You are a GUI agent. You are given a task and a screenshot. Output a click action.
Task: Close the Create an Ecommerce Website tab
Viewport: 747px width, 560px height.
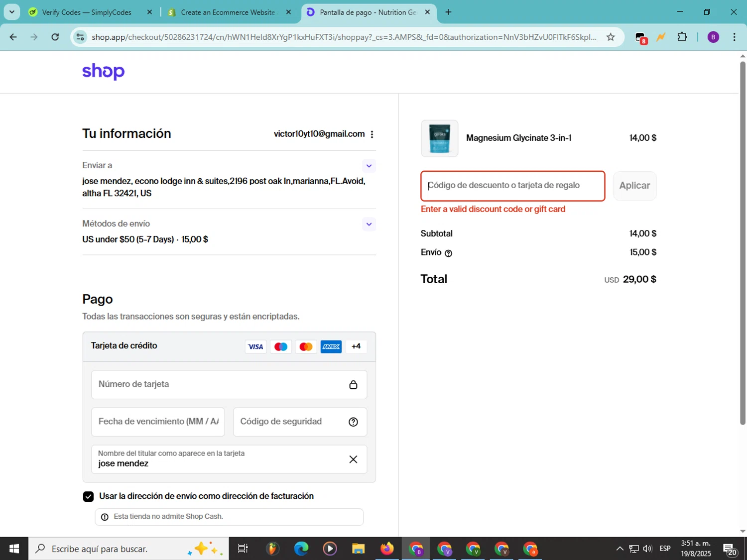click(x=288, y=12)
